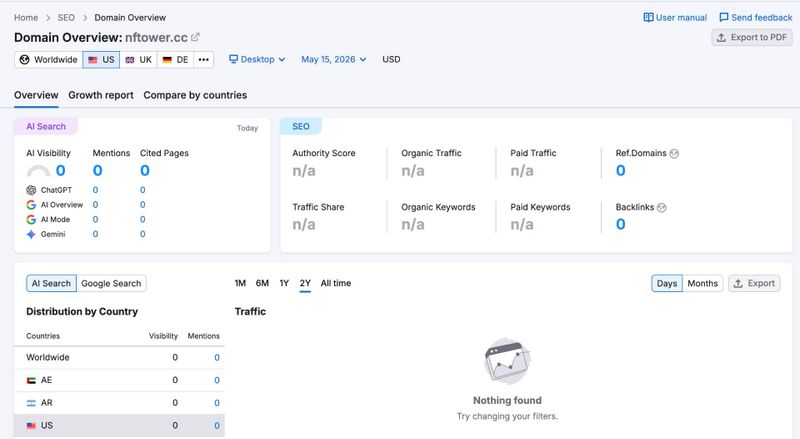Screen dimensions: 800x439
Task: Click Worldwide row mentions value
Action: pyautogui.click(x=217, y=358)
